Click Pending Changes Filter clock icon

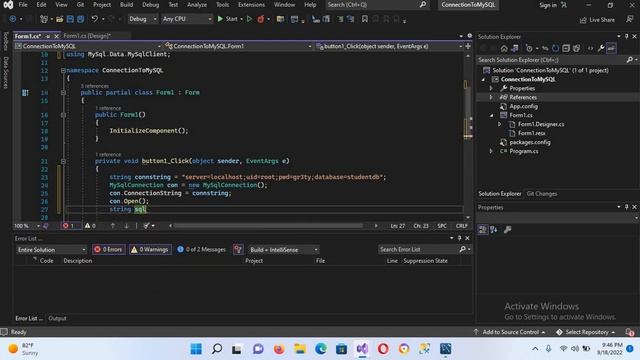pos(529,49)
